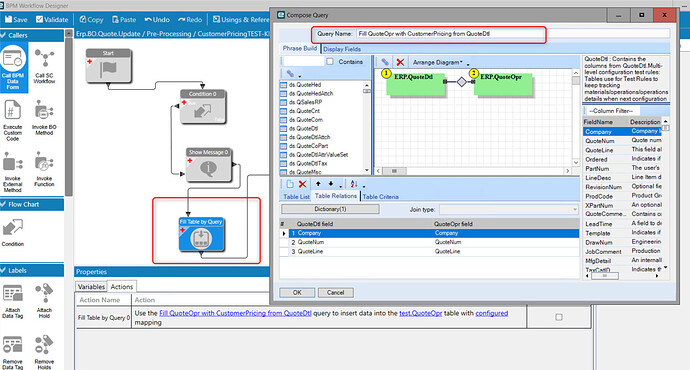Click the Fill Table by Query node
The image size is (690, 370).
(202, 234)
